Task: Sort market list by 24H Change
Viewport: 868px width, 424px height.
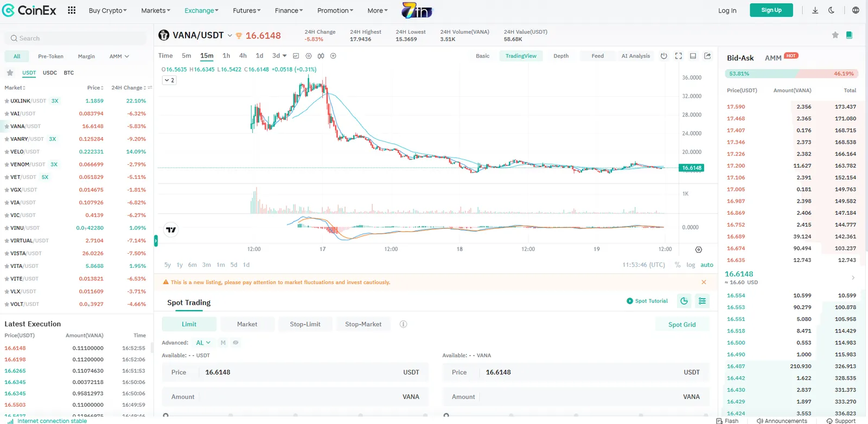Action: 129,88
